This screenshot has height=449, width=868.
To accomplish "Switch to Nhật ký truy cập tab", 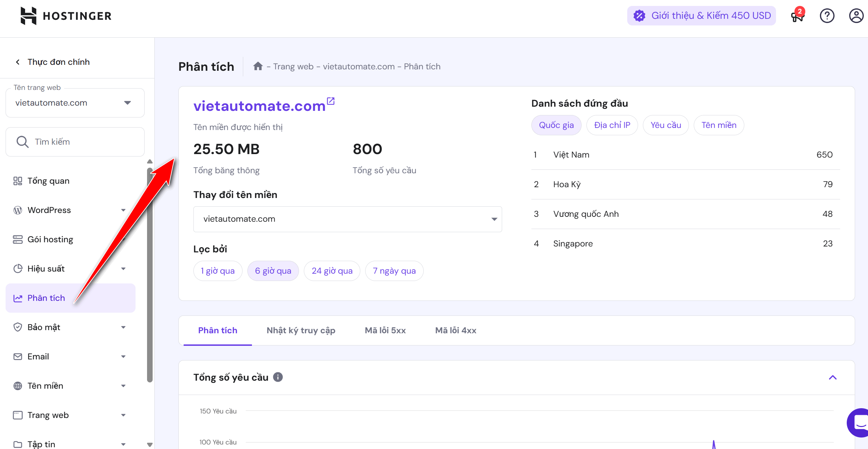I will pos(301,330).
